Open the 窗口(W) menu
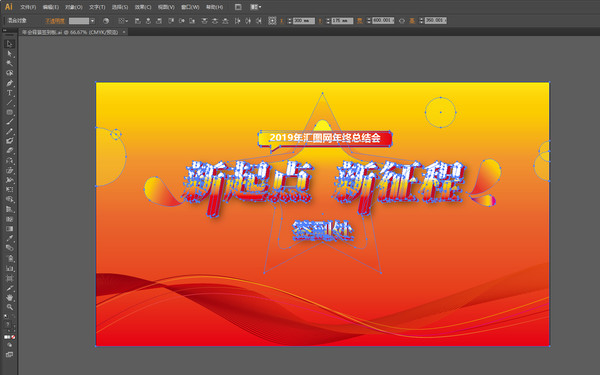The width and height of the screenshot is (600, 375). pos(190,7)
